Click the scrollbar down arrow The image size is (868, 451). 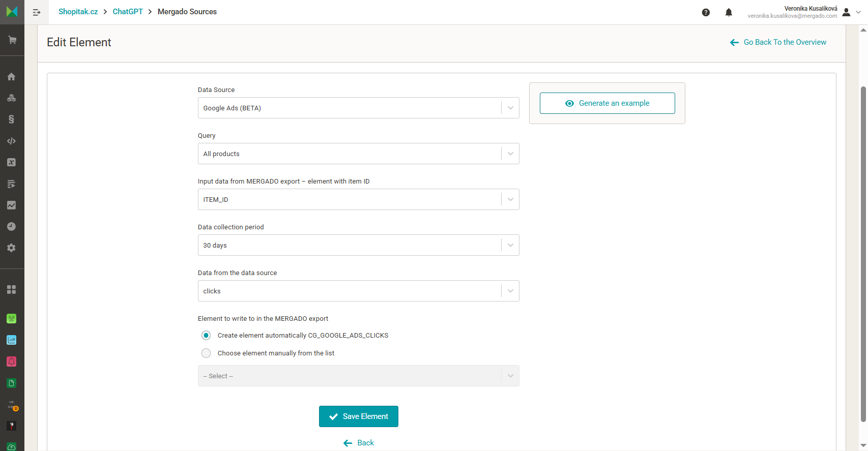pos(863,446)
